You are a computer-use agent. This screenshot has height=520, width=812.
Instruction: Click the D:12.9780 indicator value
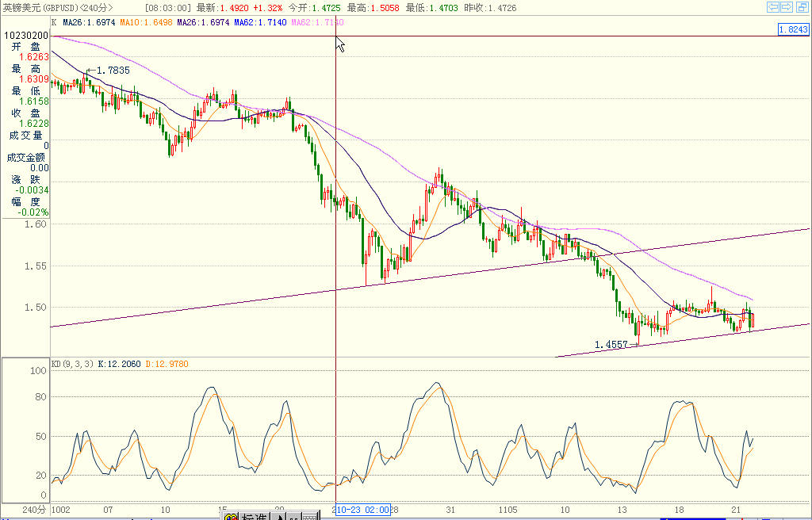pyautogui.click(x=167, y=364)
